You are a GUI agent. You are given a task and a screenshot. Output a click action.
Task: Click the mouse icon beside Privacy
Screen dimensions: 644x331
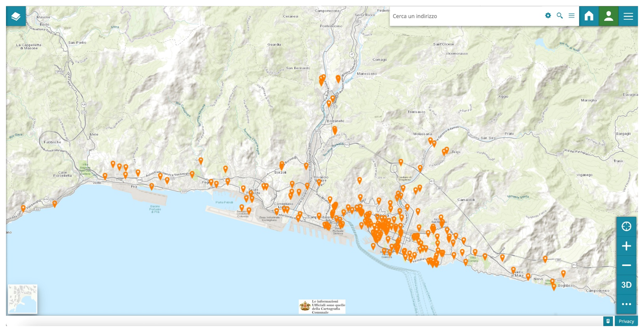click(x=608, y=321)
